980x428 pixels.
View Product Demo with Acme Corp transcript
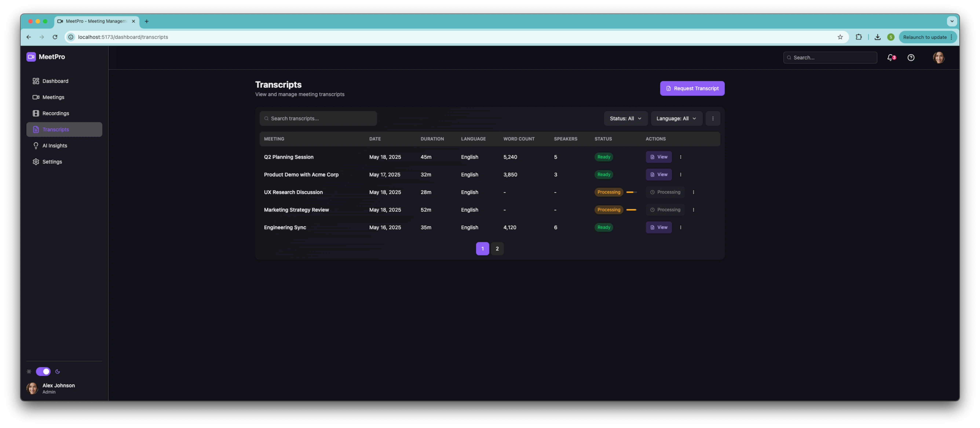pyautogui.click(x=659, y=175)
